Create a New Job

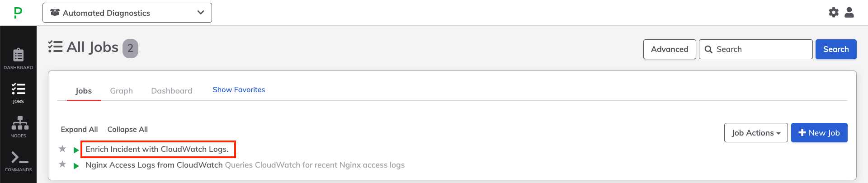[819, 133]
